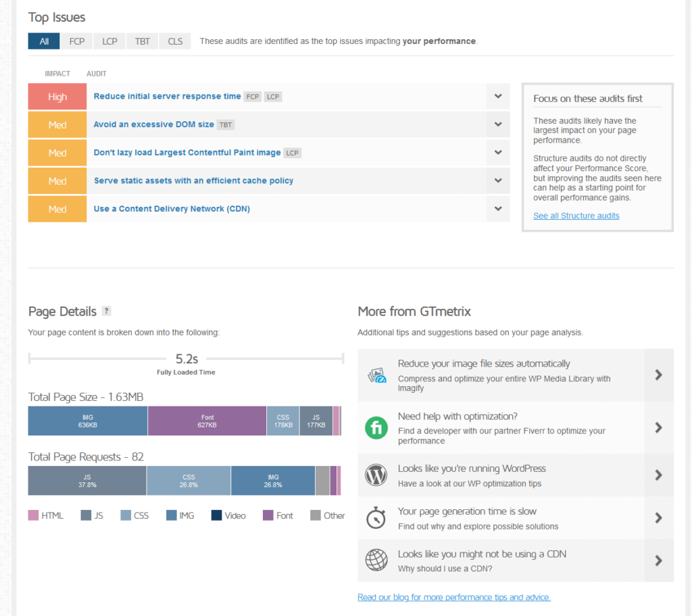
Task: Select the CLS filter tab
Action: pyautogui.click(x=175, y=41)
